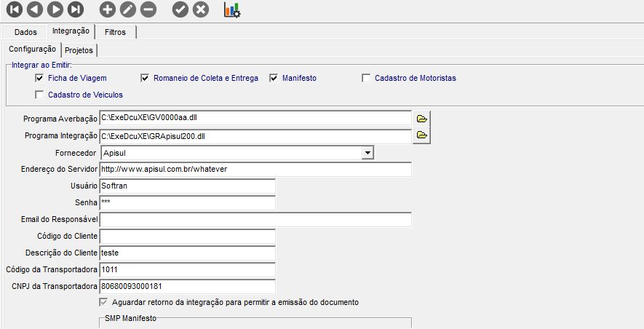Confirm changes with the checkmark icon

[x=180, y=10]
